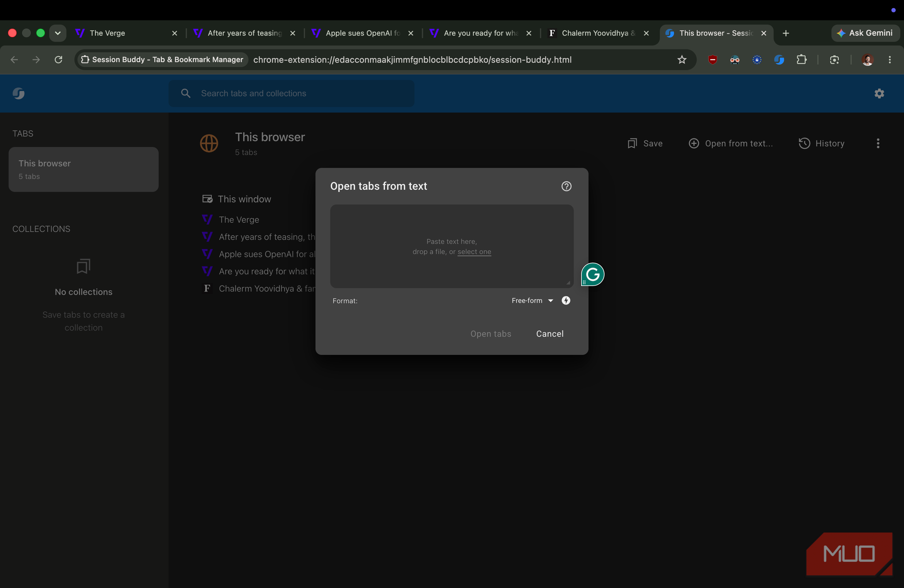Image resolution: width=904 pixels, height=588 pixels.
Task: Go forward using the forward arrow
Action: [36, 60]
